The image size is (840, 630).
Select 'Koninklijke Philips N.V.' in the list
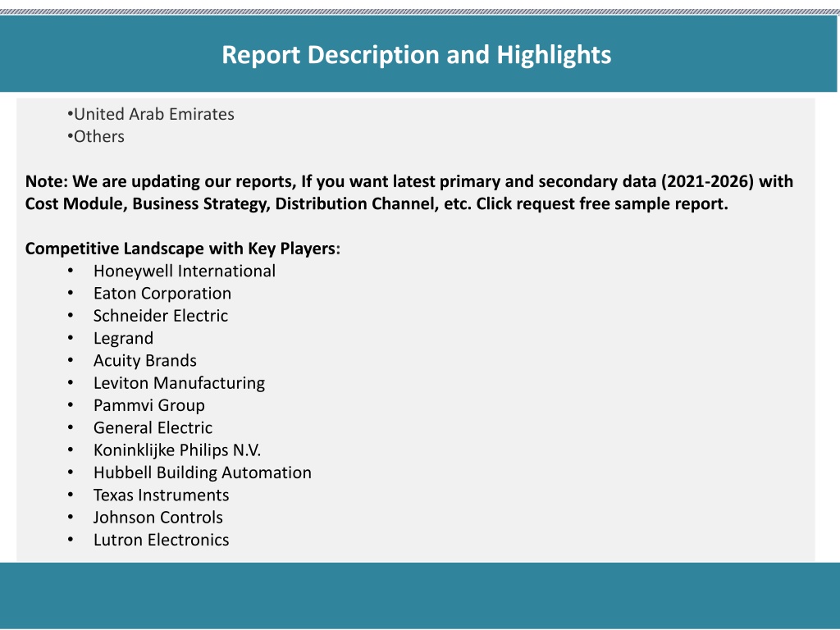coord(177,450)
